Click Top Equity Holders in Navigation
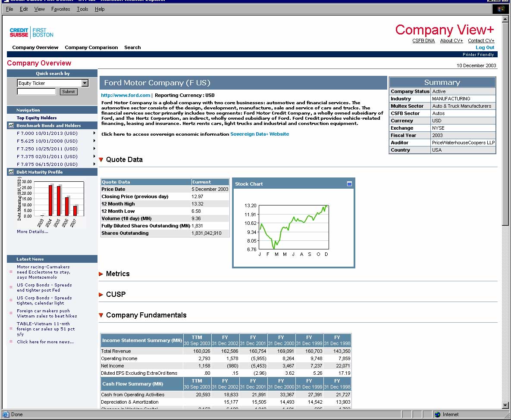 click(37, 118)
